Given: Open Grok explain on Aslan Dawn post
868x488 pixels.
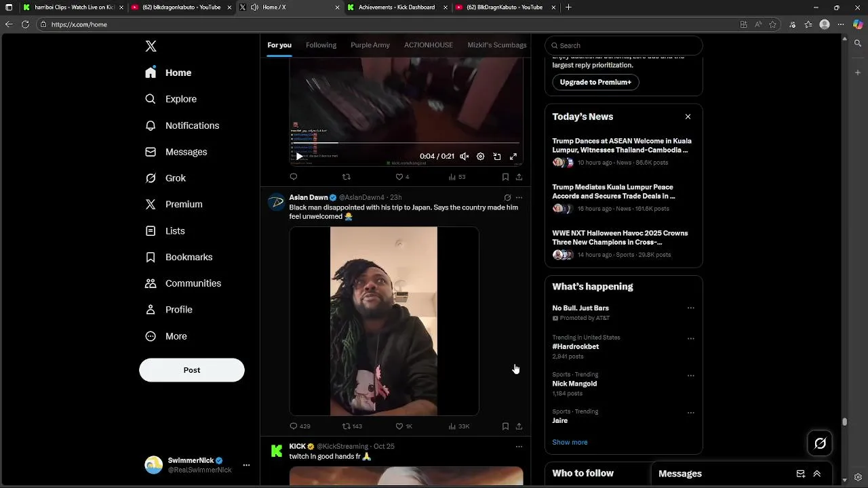Looking at the screenshot, I should (x=507, y=198).
